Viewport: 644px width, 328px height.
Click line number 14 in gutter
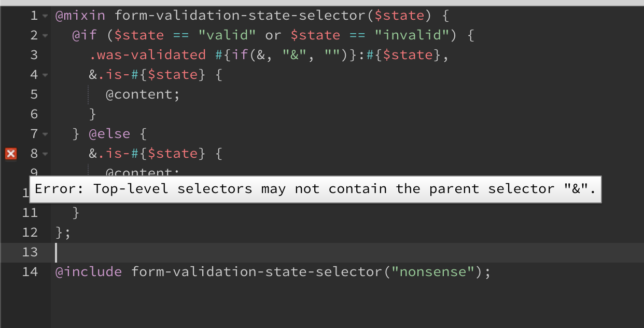pyautogui.click(x=30, y=271)
